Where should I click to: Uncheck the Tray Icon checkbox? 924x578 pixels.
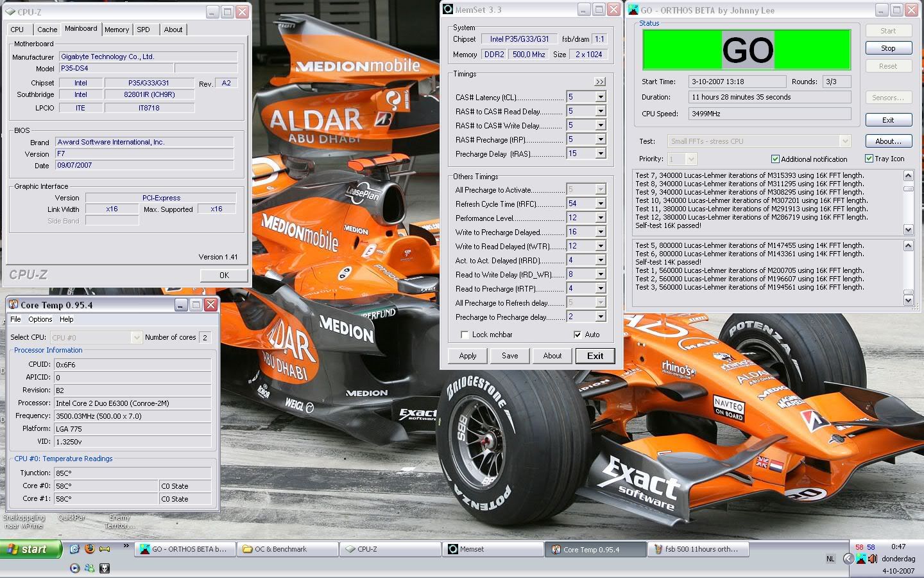pyautogui.click(x=869, y=159)
